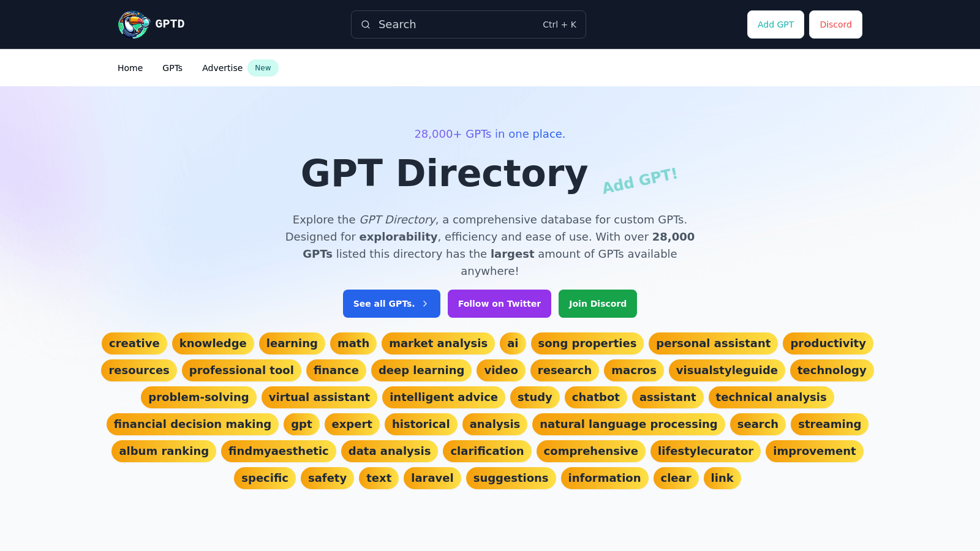Open the financial decision making tag
The image size is (980, 551).
click(192, 424)
